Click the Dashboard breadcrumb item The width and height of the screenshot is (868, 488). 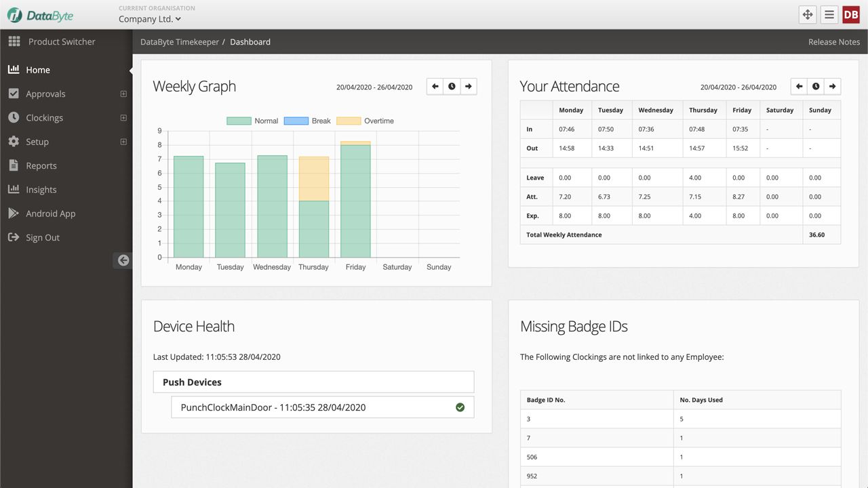click(250, 41)
